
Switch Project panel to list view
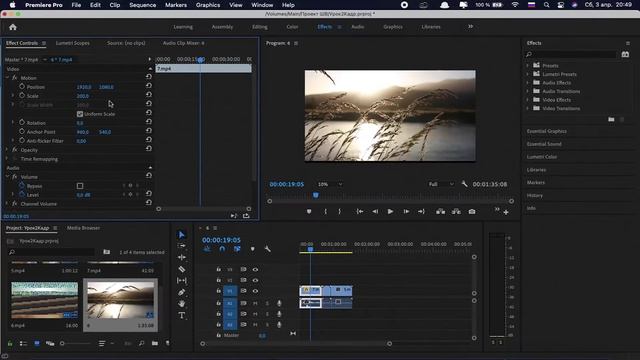(x=23, y=344)
